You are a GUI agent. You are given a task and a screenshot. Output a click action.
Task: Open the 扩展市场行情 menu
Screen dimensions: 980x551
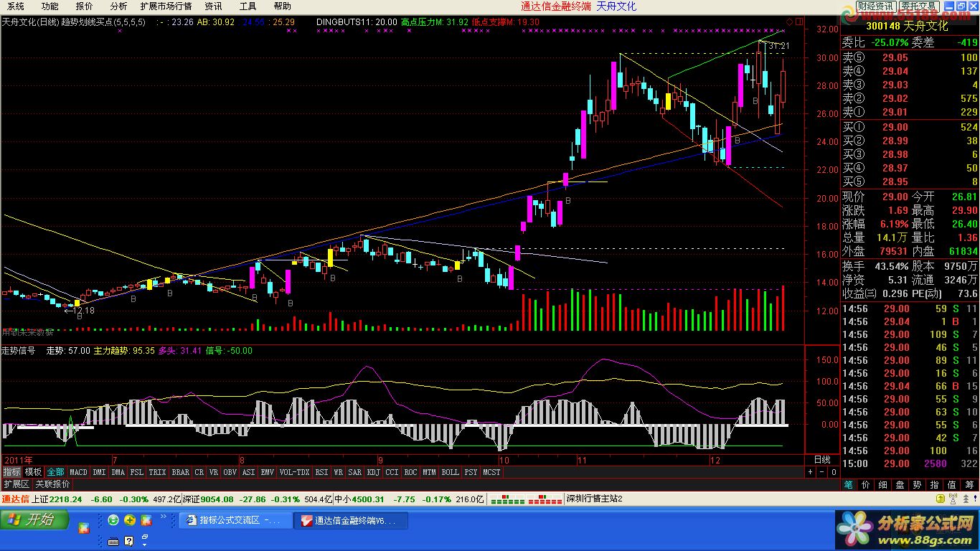tap(166, 6)
